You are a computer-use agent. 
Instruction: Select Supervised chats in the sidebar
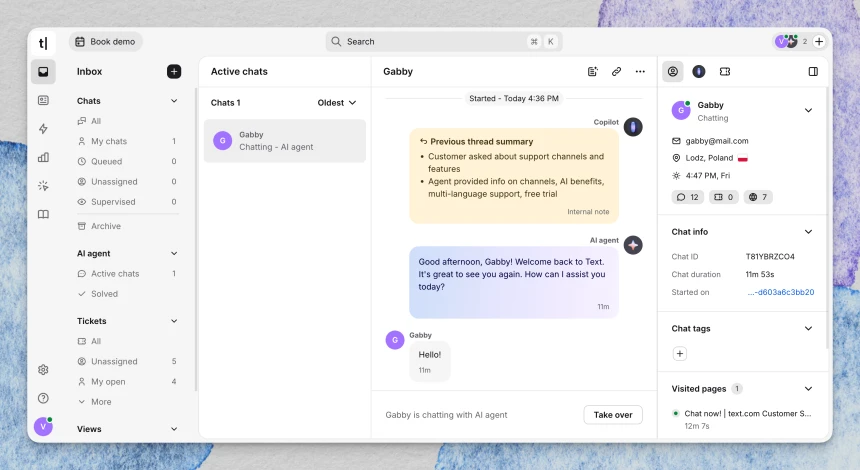point(127,202)
